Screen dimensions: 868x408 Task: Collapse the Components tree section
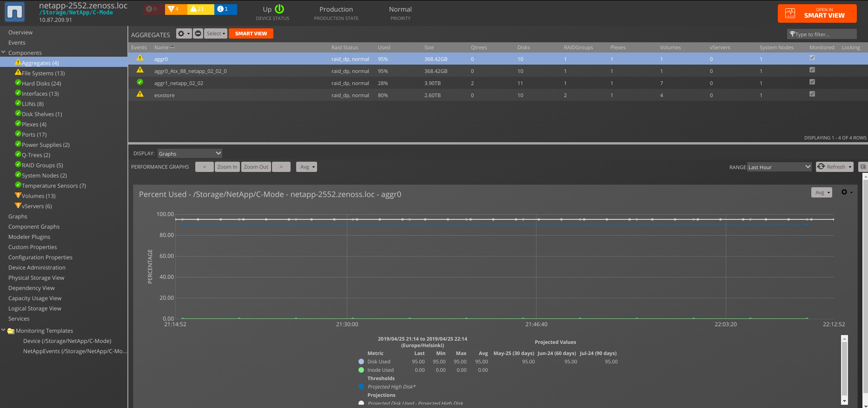[4, 52]
